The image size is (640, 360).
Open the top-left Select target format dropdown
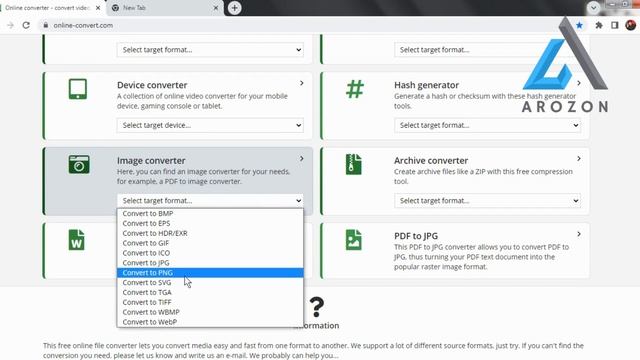click(x=210, y=50)
